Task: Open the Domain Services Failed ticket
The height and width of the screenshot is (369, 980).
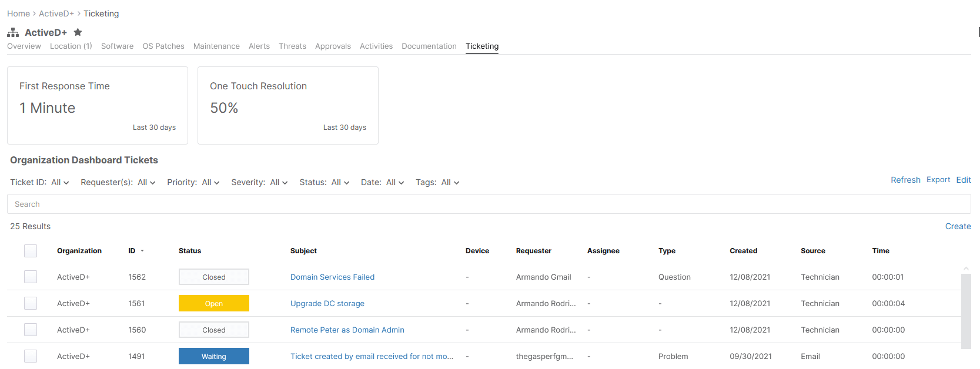Action: pos(332,277)
